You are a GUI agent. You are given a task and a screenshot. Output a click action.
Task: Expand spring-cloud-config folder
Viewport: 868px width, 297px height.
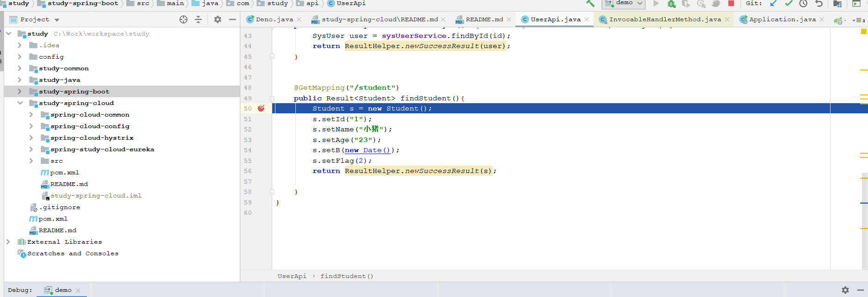[31, 126]
